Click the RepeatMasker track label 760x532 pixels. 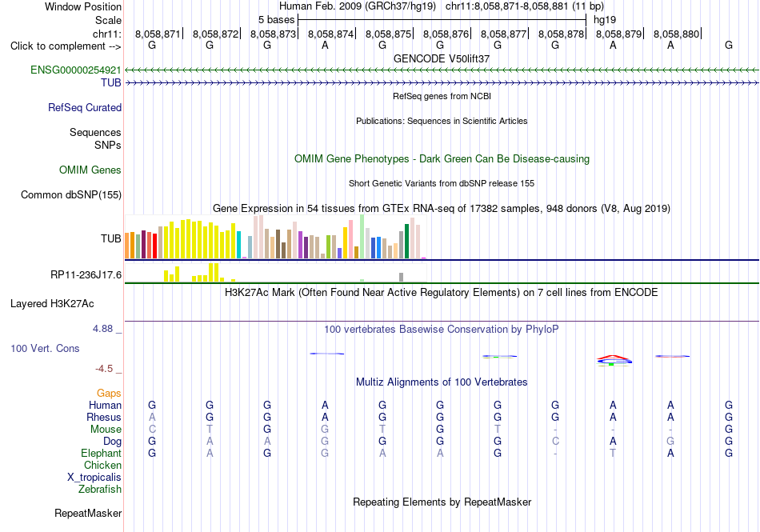[x=88, y=513]
